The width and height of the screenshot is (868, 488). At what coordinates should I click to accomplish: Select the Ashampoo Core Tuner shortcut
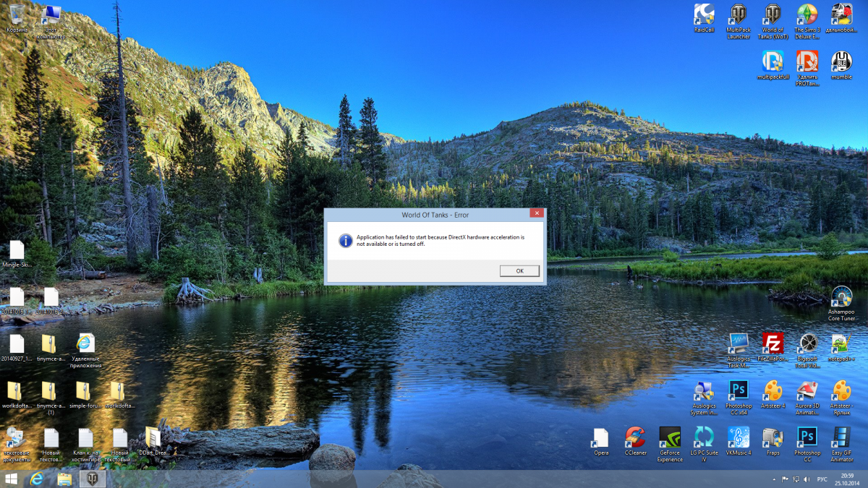[841, 304]
